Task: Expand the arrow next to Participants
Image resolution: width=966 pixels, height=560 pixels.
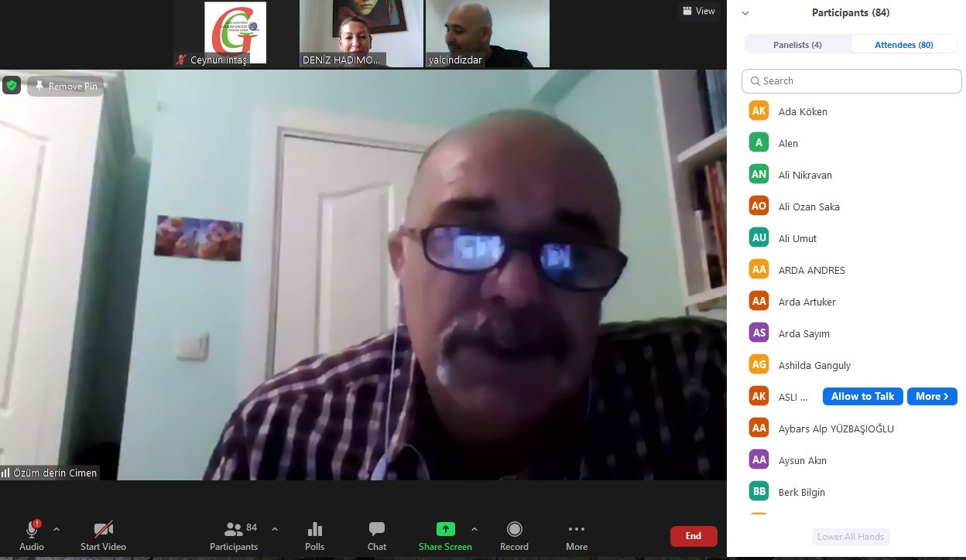Action: point(275,530)
